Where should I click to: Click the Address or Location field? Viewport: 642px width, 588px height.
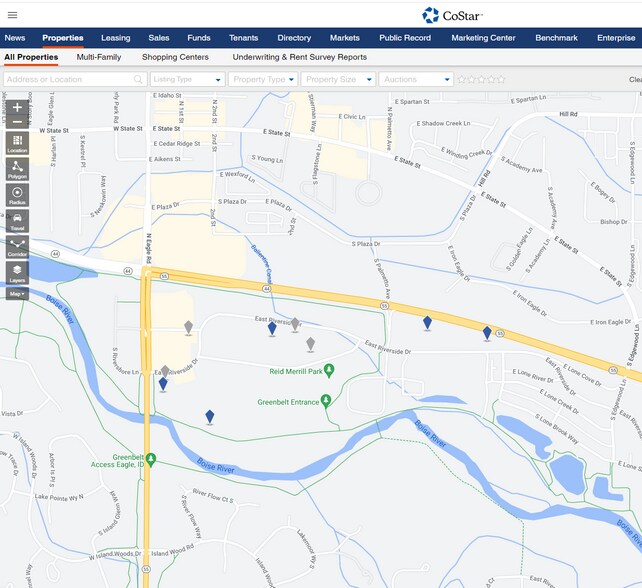69,79
